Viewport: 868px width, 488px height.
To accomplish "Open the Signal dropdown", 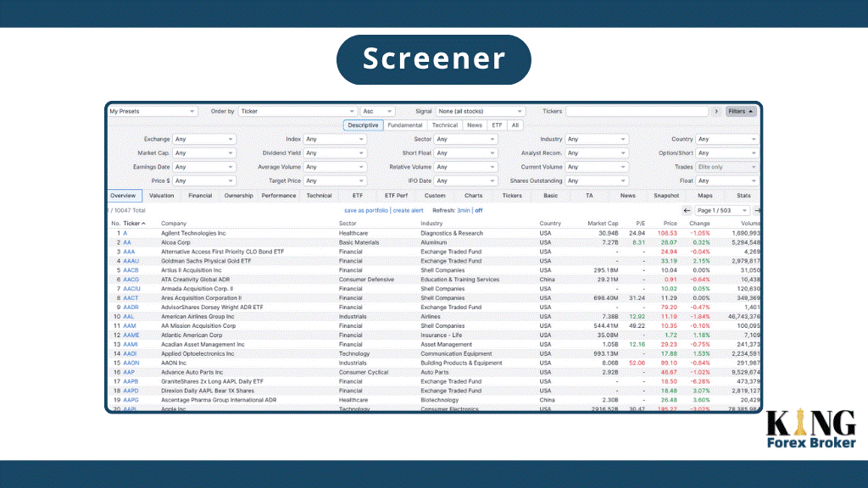I will [x=480, y=111].
